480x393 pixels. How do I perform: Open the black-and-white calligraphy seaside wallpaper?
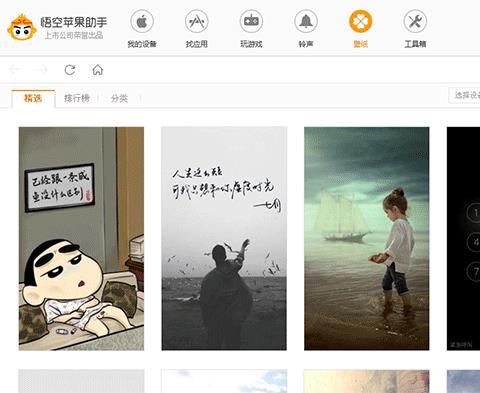tap(224, 239)
